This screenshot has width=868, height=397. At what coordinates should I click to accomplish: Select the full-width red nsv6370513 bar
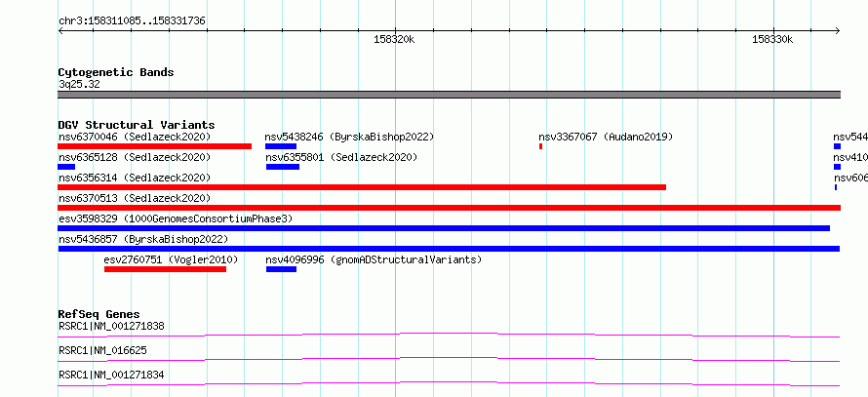pos(449,208)
